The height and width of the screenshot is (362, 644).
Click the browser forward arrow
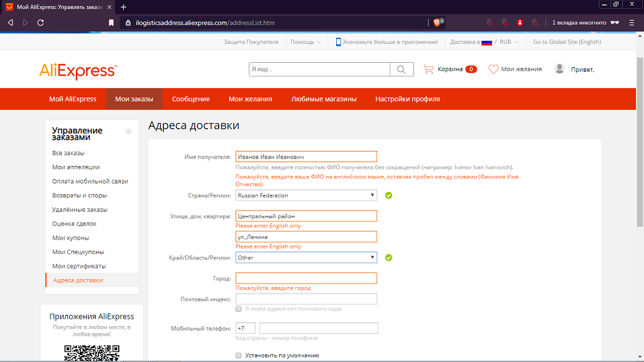[x=26, y=23]
